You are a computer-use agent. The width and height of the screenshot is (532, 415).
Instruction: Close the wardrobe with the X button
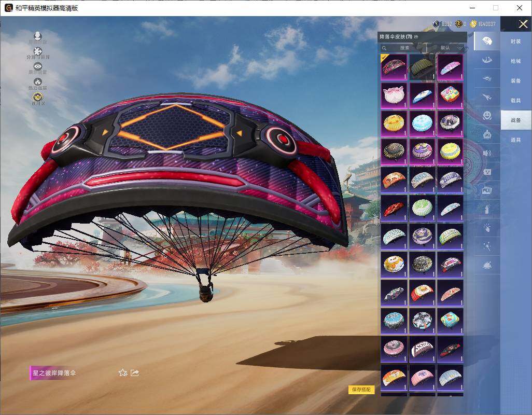pos(523,24)
